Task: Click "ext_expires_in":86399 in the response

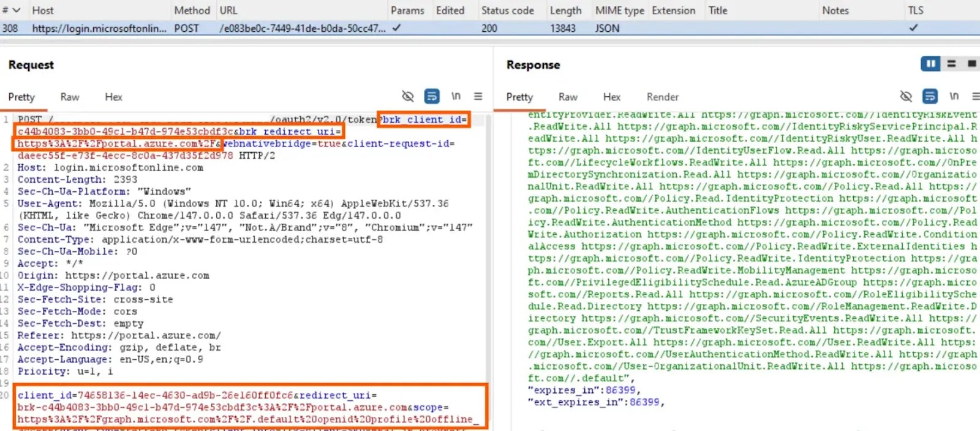Action: [596, 403]
